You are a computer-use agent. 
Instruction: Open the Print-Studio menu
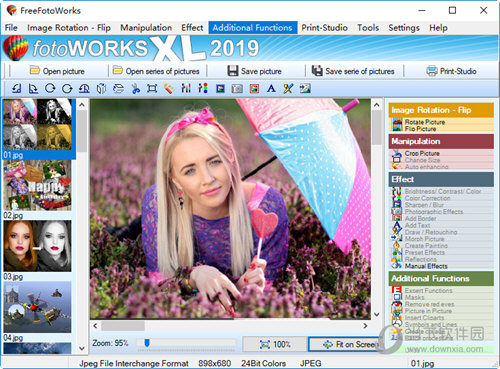[x=324, y=28]
